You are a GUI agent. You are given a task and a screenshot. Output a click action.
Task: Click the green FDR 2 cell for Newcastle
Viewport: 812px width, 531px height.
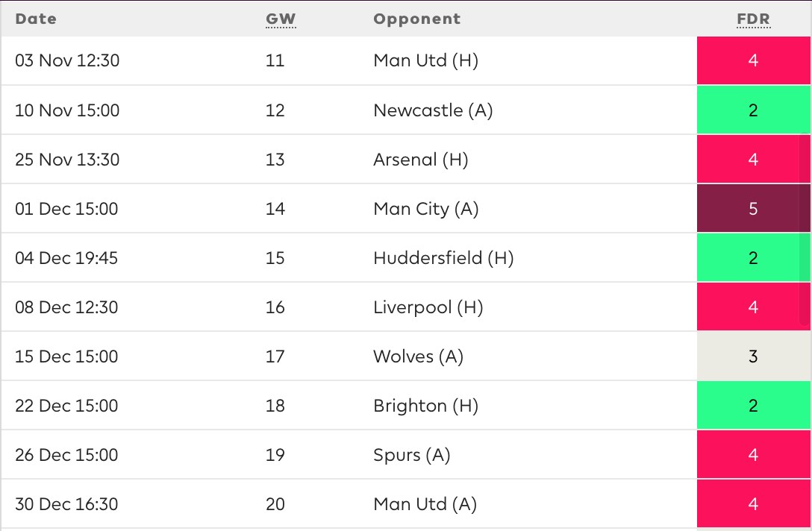coord(754,110)
